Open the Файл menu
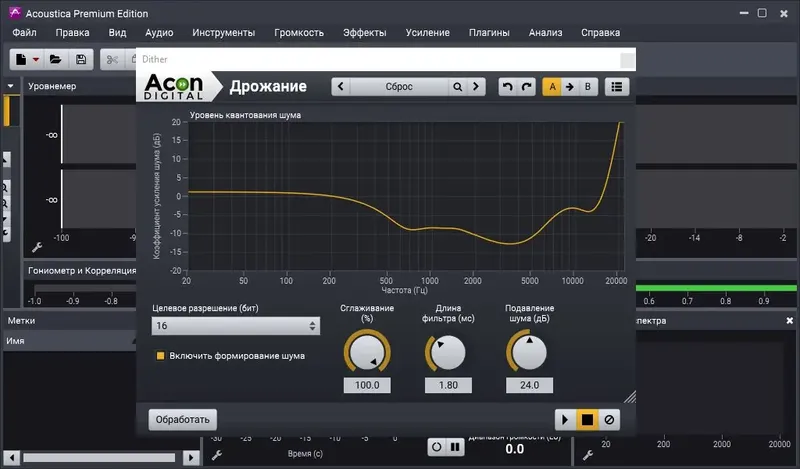This screenshot has width=800, height=469. (24, 33)
